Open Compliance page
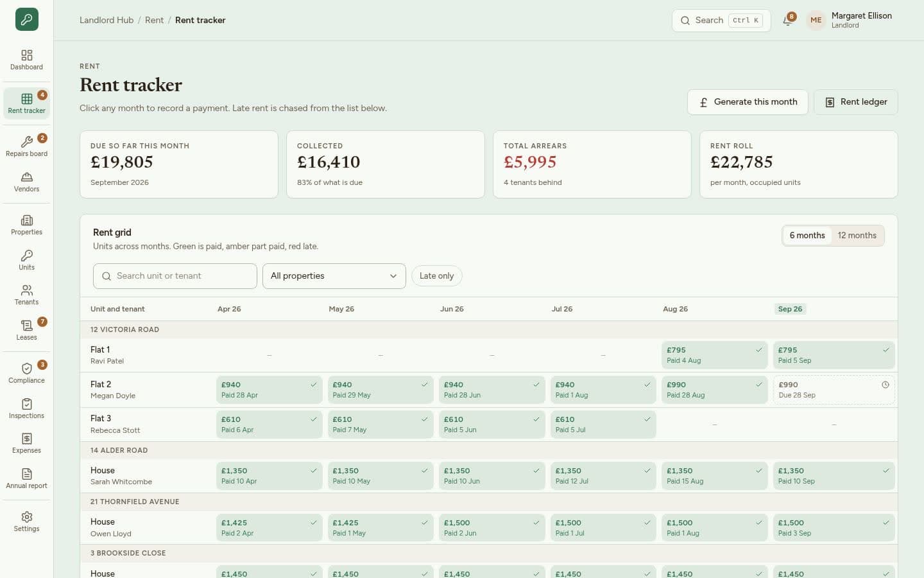The width and height of the screenshot is (924, 578). [x=27, y=373]
